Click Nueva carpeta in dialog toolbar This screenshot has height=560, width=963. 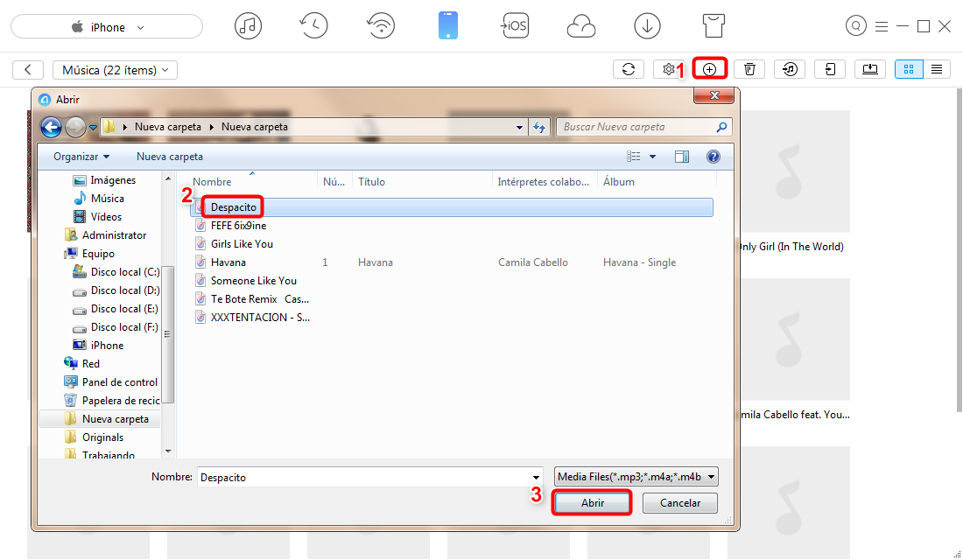tap(170, 157)
